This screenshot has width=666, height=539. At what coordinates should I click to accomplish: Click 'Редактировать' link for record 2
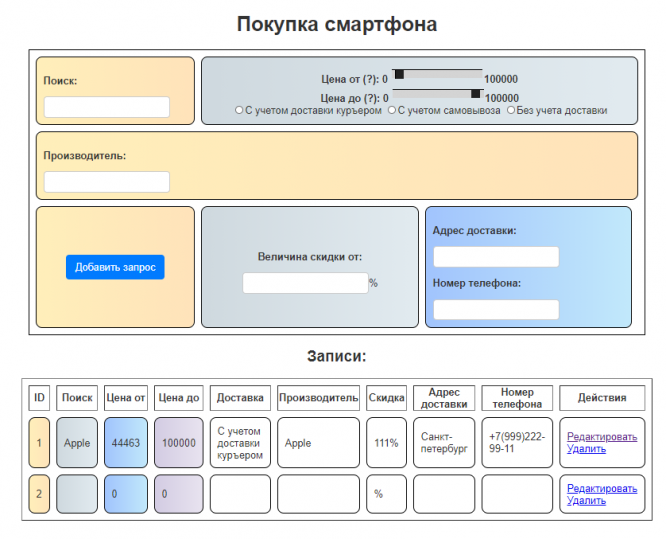tap(601, 488)
